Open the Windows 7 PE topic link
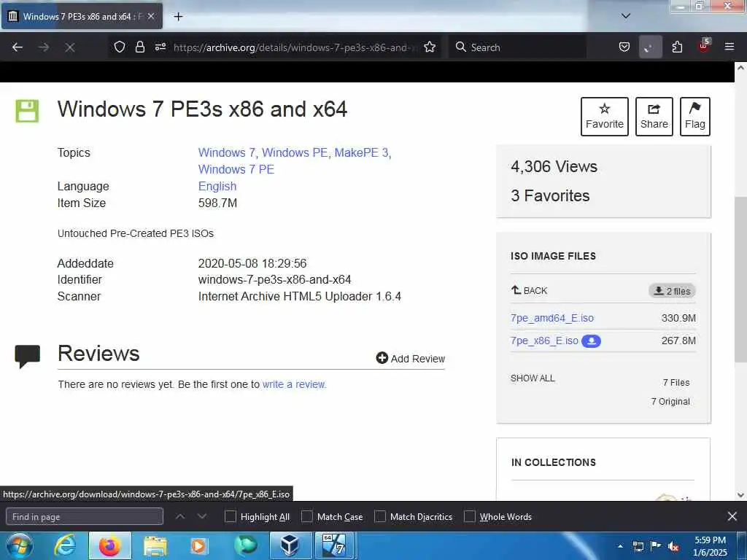This screenshot has height=560, width=747. (x=236, y=169)
